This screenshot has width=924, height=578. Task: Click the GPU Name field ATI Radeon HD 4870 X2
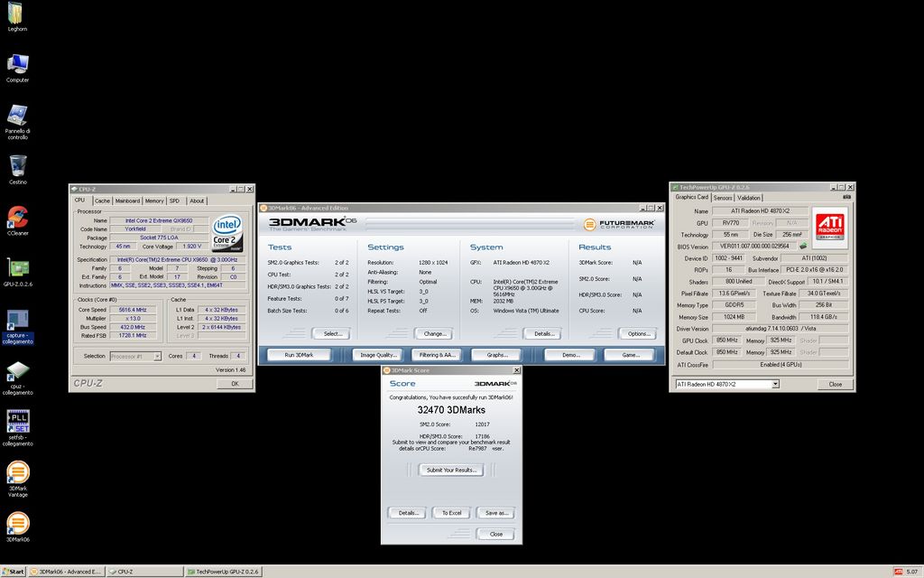tap(760, 211)
